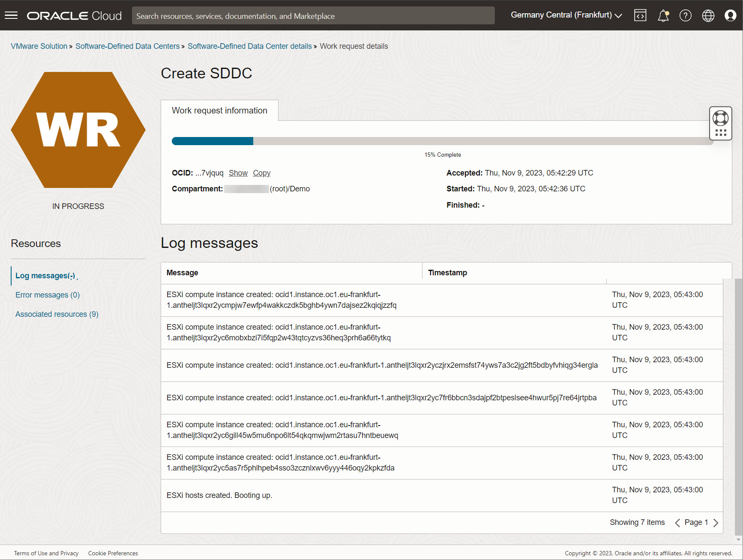
Task: Select log row ending in 7hntbeuewq
Action: [442, 430]
